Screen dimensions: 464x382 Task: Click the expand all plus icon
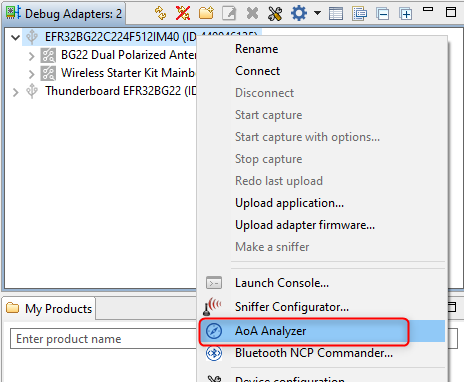coord(406,14)
